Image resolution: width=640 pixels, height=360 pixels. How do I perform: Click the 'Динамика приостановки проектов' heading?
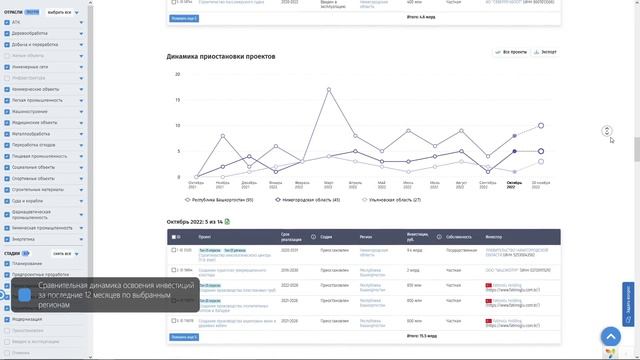221,56
